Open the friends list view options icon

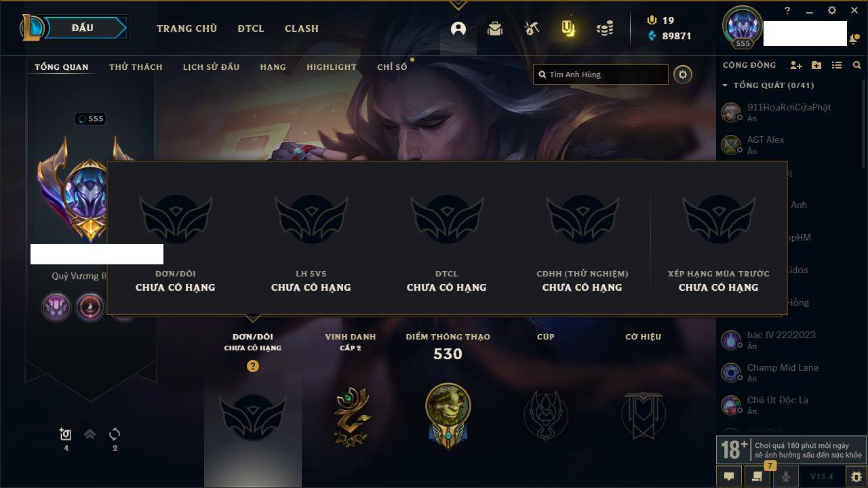(x=837, y=65)
